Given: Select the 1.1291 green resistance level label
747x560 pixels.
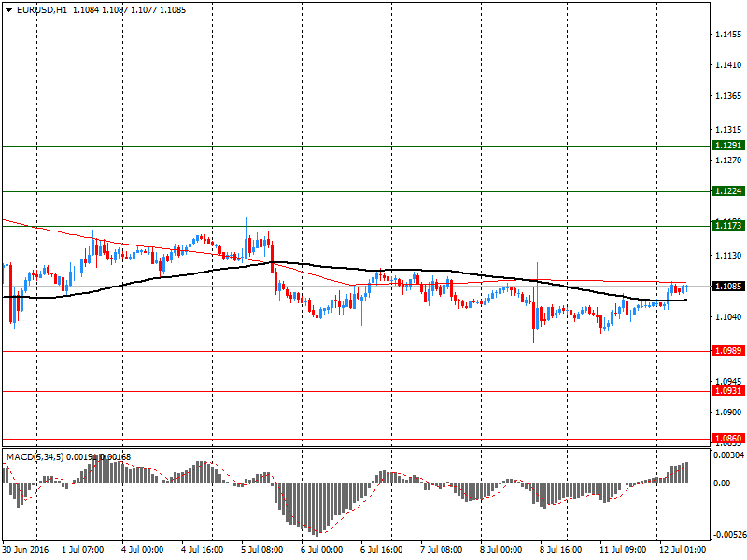Looking at the screenshot, I should point(728,146).
